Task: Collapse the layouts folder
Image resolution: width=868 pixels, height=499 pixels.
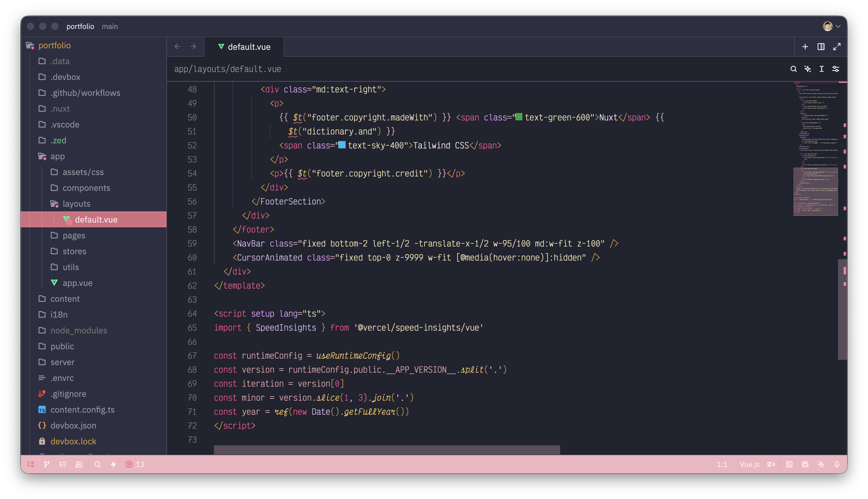Action: click(94, 204)
